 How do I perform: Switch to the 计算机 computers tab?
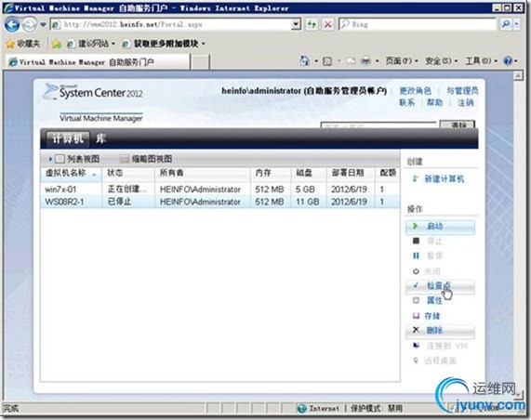click(67, 138)
